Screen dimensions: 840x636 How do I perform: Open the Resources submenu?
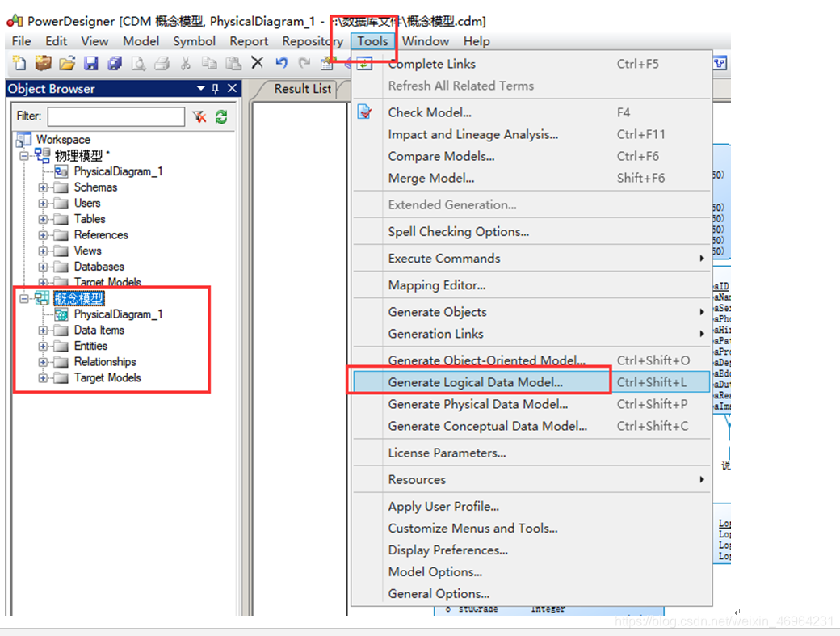point(531,479)
